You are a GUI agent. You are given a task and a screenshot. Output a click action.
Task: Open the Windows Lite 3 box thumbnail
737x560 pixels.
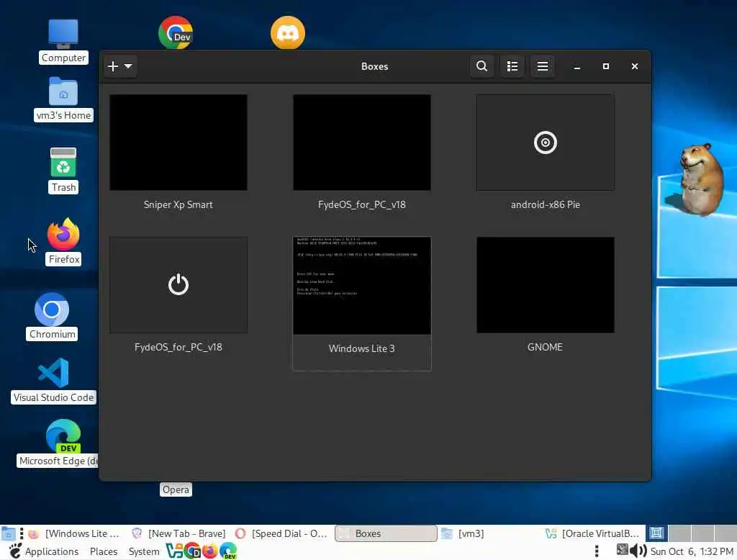tap(361, 286)
